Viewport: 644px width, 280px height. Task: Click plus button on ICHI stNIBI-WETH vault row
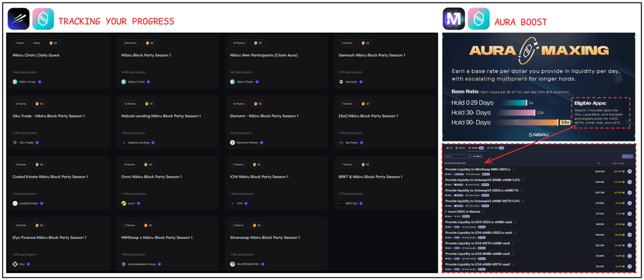pos(630,266)
